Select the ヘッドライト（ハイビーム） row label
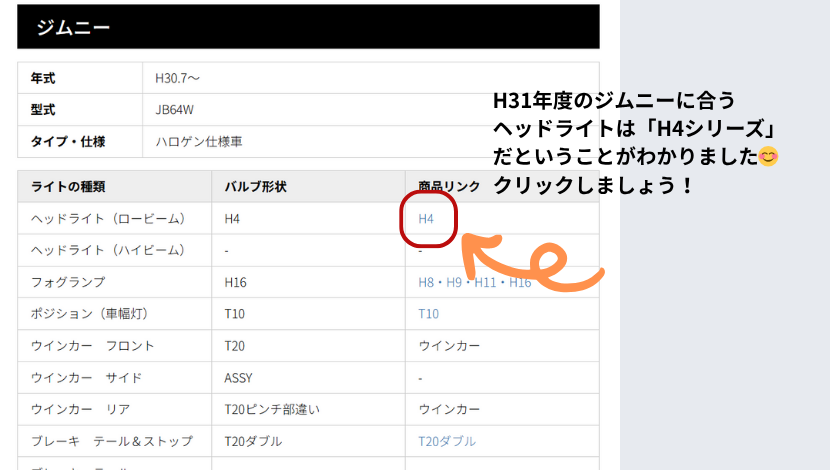Image resolution: width=830 pixels, height=470 pixels. tap(107, 250)
